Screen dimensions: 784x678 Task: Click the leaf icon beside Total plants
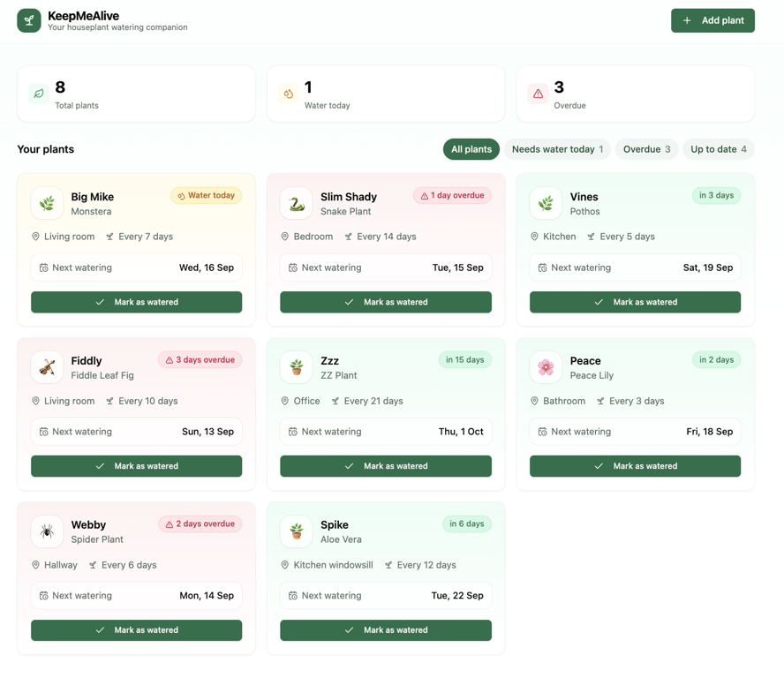pyautogui.click(x=39, y=94)
